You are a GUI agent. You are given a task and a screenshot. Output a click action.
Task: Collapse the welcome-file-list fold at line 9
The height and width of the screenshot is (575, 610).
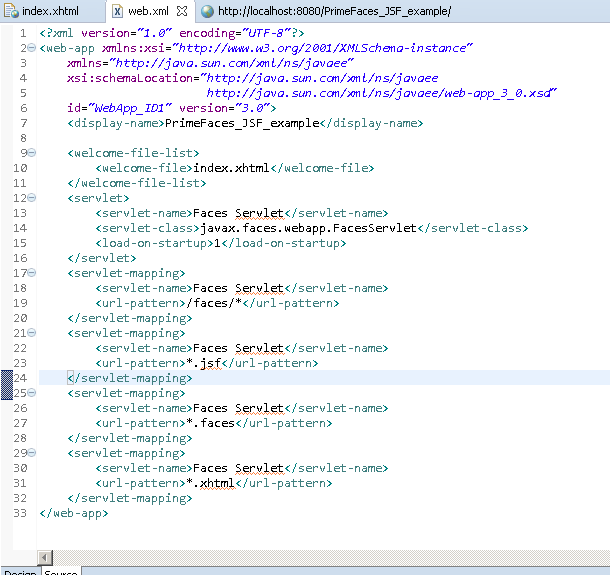(x=32, y=153)
